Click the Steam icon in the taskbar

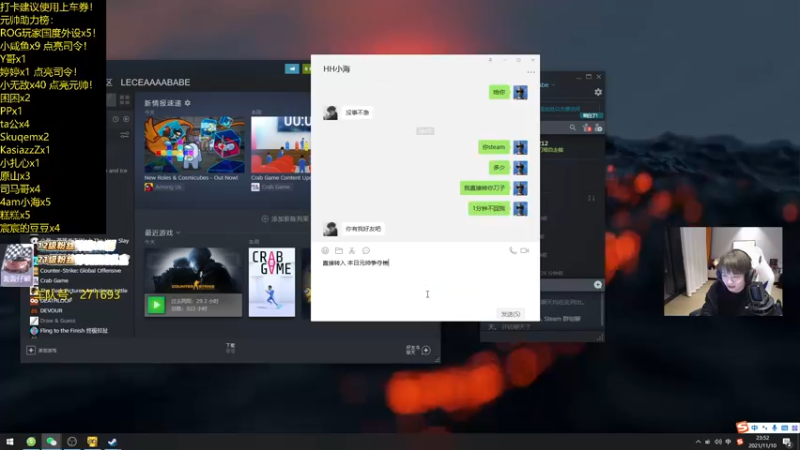click(112, 441)
